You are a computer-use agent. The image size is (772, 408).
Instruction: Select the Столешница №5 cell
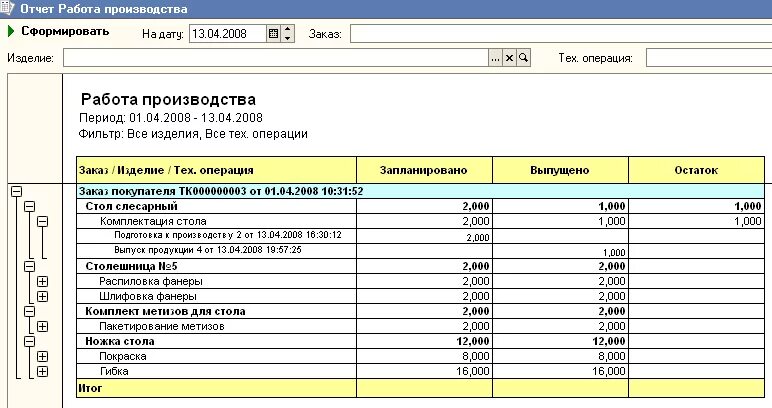(216, 266)
